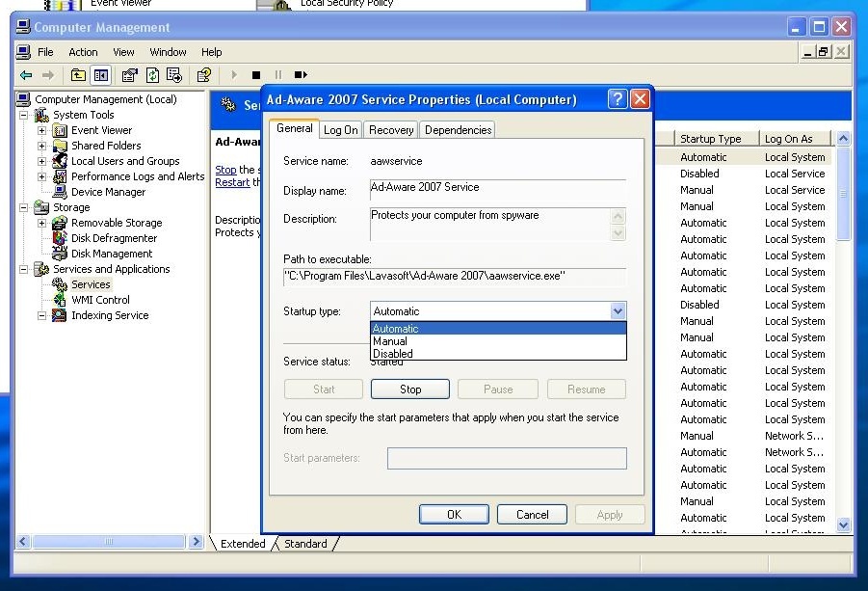This screenshot has height=591, width=868.
Task: Click the Display name text field
Action: point(498,189)
